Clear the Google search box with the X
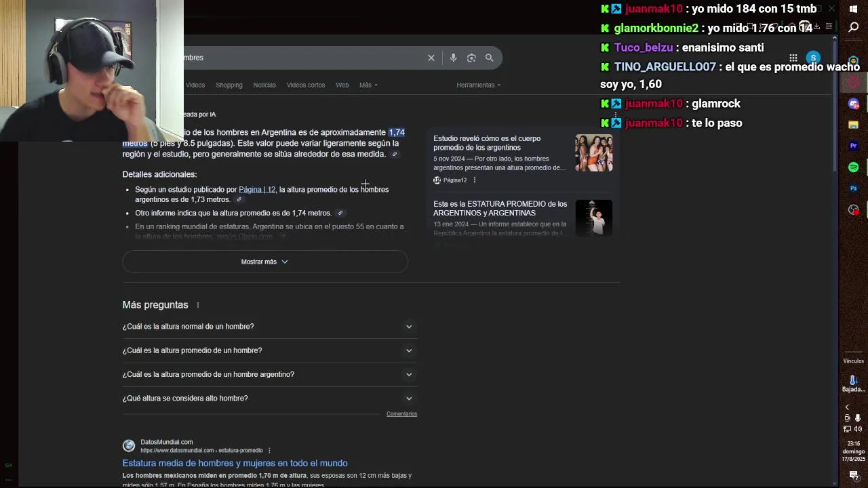868x488 pixels. click(x=431, y=58)
